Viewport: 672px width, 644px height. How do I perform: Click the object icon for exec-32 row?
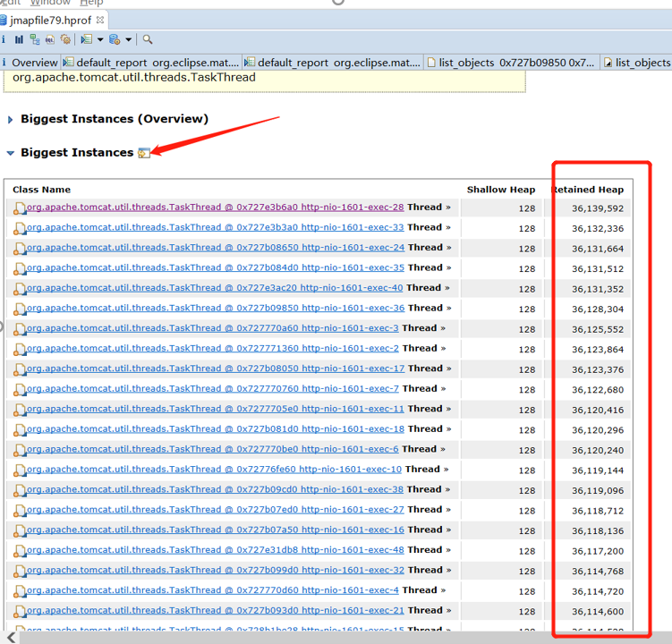point(19,571)
